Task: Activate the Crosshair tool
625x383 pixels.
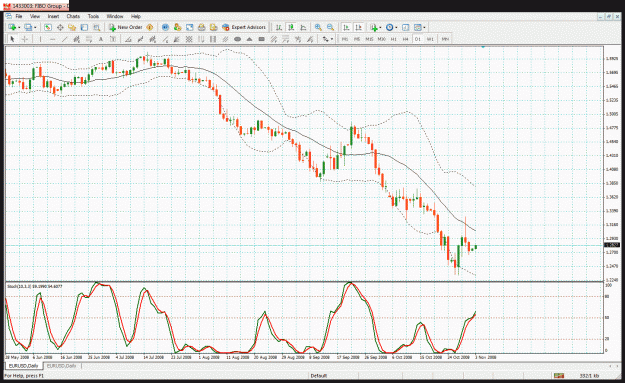Action: (24, 39)
